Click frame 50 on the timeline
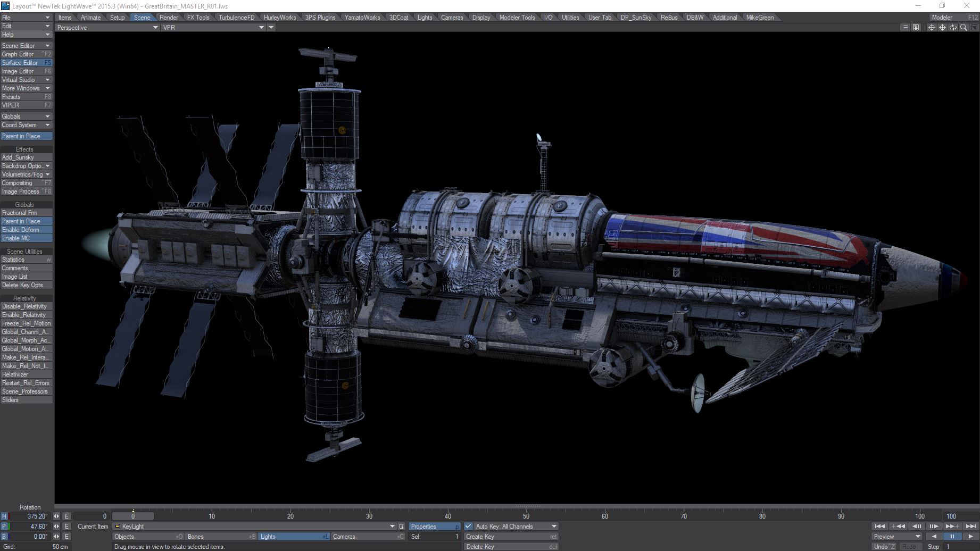The height and width of the screenshot is (551, 980). coord(526,516)
